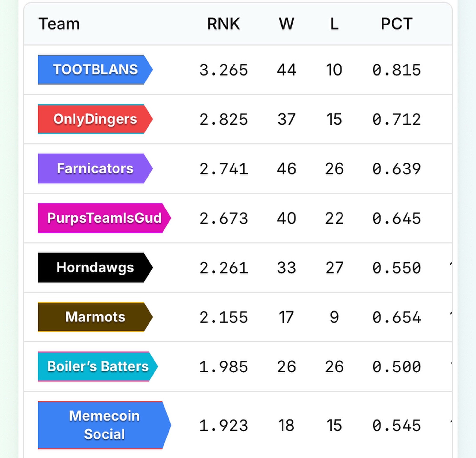Click the Horndawgs black badge
The height and width of the screenshot is (458, 476).
click(95, 267)
